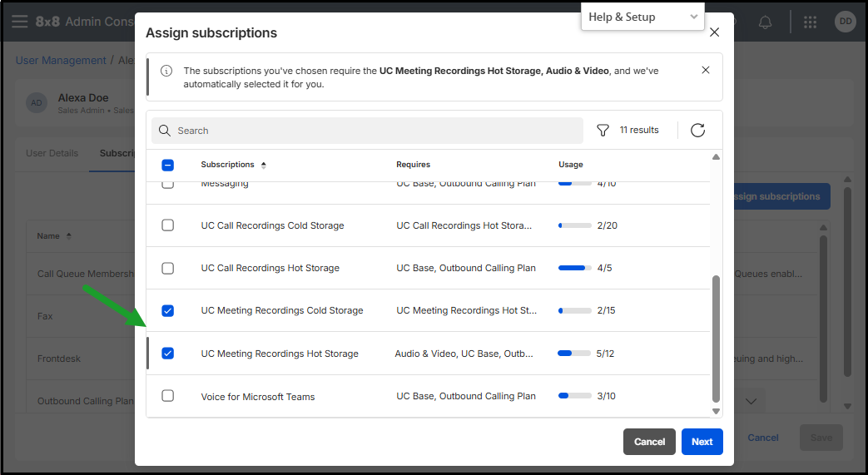Screen dimensions: 868x475
Task: Click usage bar for UC Call Recordings Hot Storage
Action: tap(574, 268)
